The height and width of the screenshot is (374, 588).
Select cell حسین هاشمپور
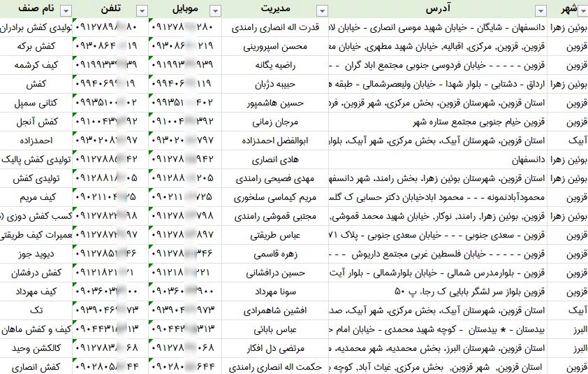point(275,103)
